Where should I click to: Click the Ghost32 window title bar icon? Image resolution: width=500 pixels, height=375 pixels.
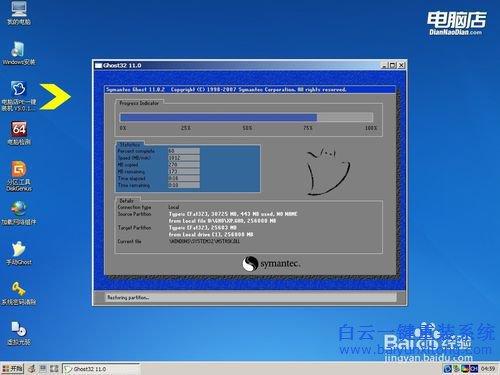pos(98,65)
